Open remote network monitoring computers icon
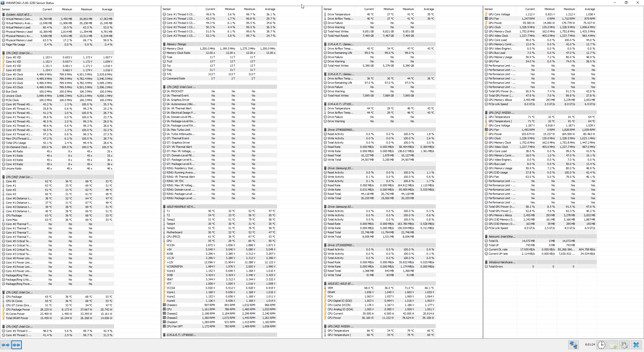The image size is (644, 352). pyautogui.click(x=574, y=345)
